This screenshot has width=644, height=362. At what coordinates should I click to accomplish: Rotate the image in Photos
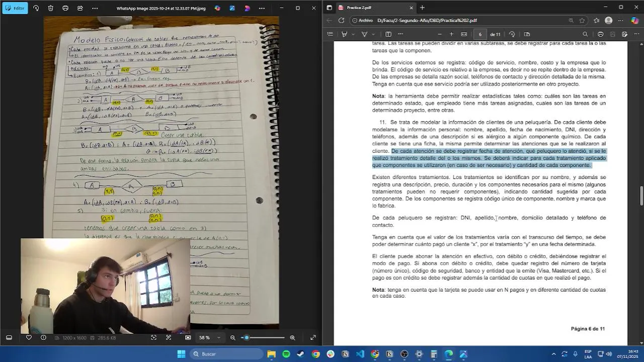click(x=36, y=8)
